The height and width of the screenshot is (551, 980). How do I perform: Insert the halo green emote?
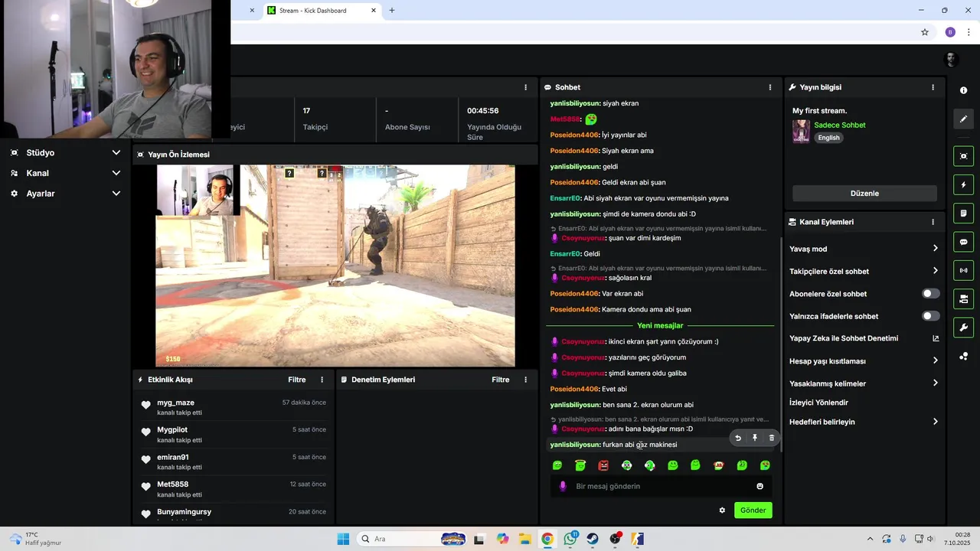(x=580, y=465)
